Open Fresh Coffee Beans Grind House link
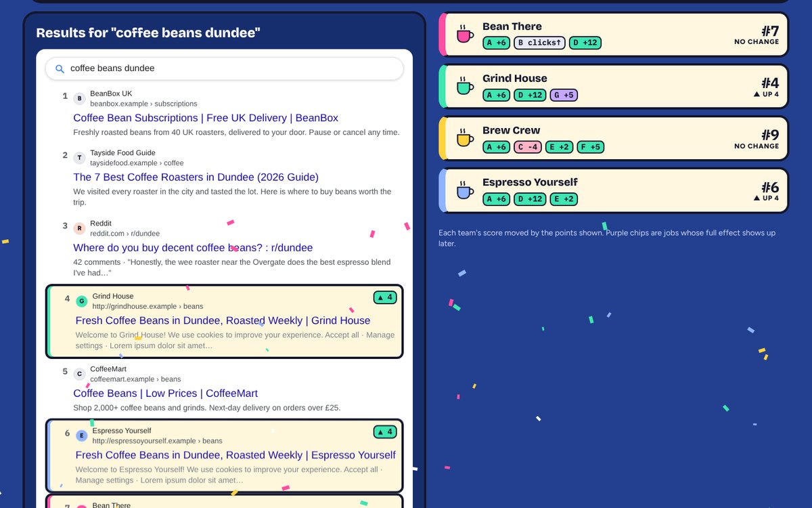Viewport: 812px width, 508px height. tap(223, 320)
